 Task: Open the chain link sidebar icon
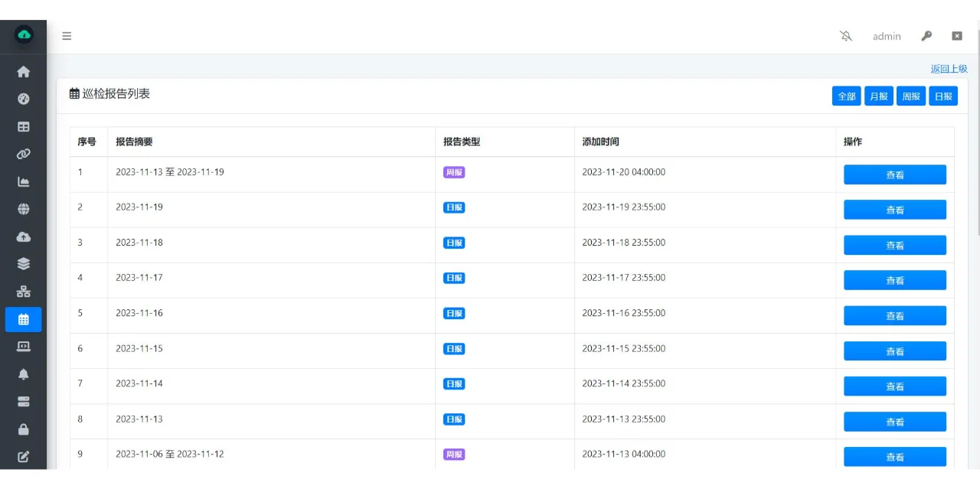pyautogui.click(x=24, y=154)
